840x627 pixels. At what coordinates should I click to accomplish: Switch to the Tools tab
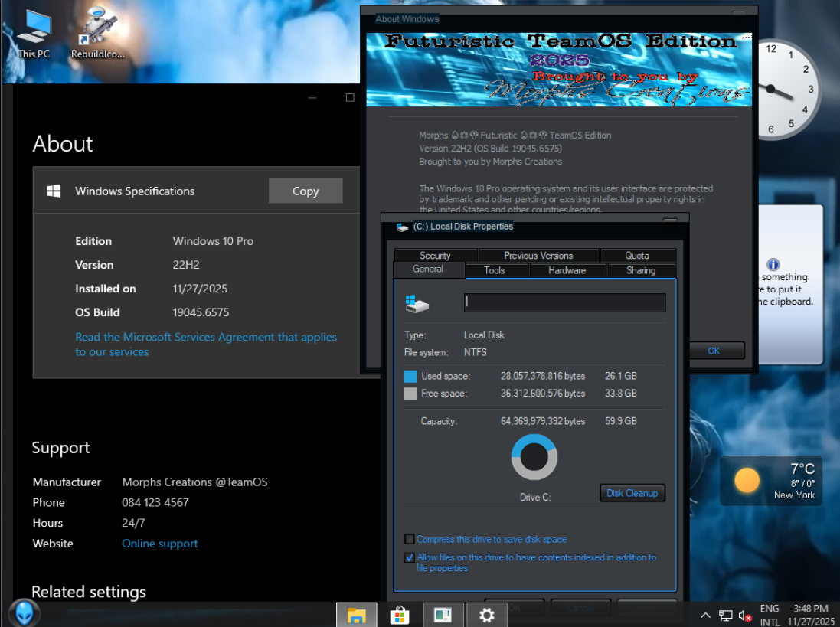pyautogui.click(x=494, y=270)
